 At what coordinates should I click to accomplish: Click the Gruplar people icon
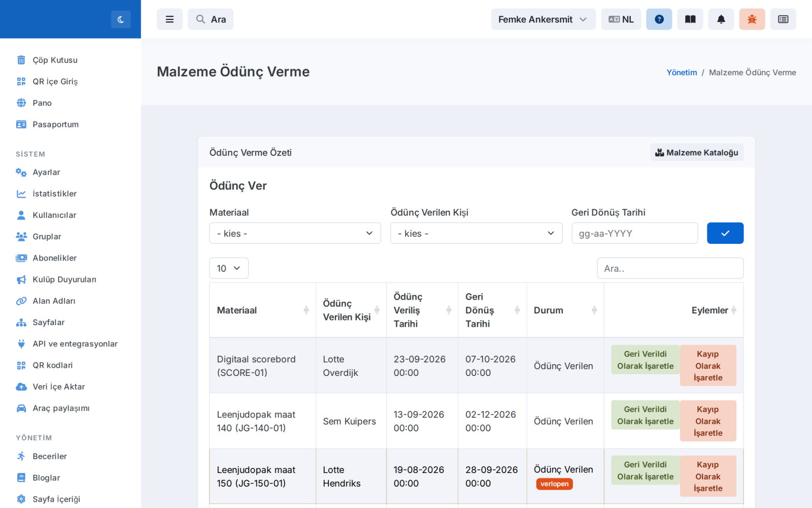(x=21, y=237)
